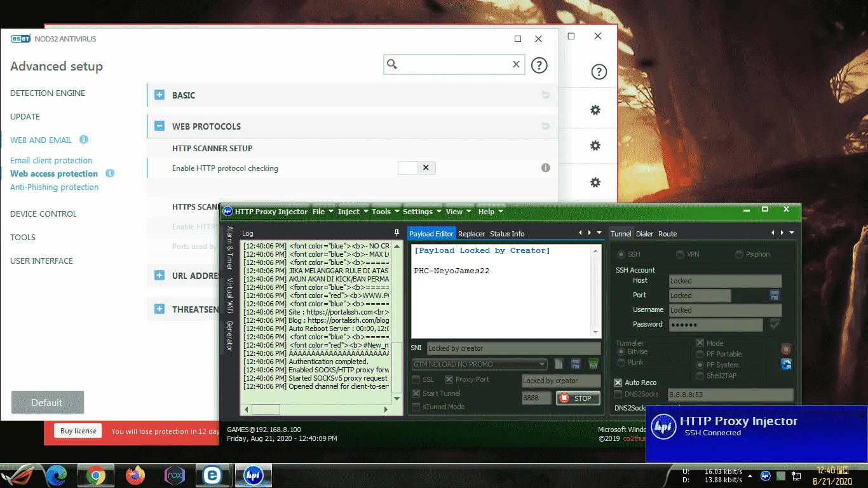
Task: Collapse the WEB PROTOCOLS section
Action: 159,126
